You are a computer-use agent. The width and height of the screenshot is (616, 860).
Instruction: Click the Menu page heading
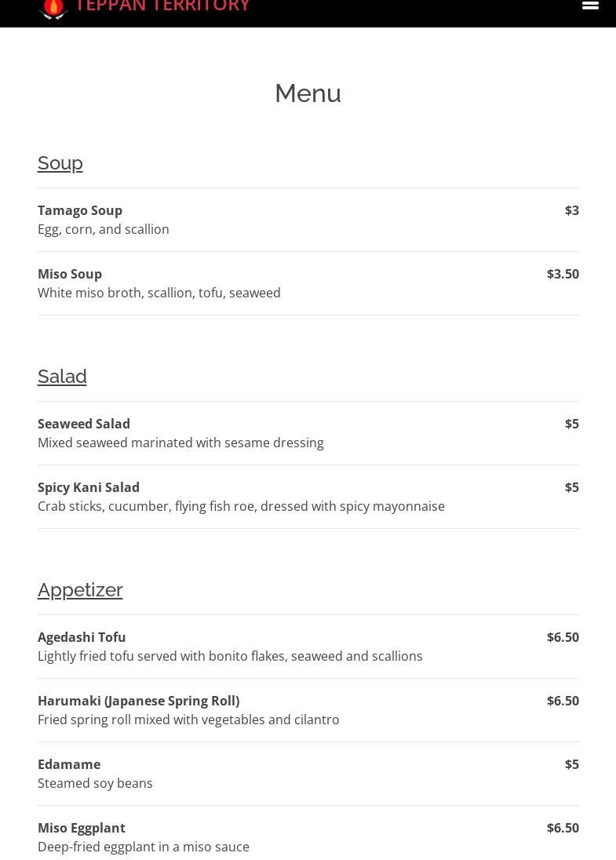point(308,93)
